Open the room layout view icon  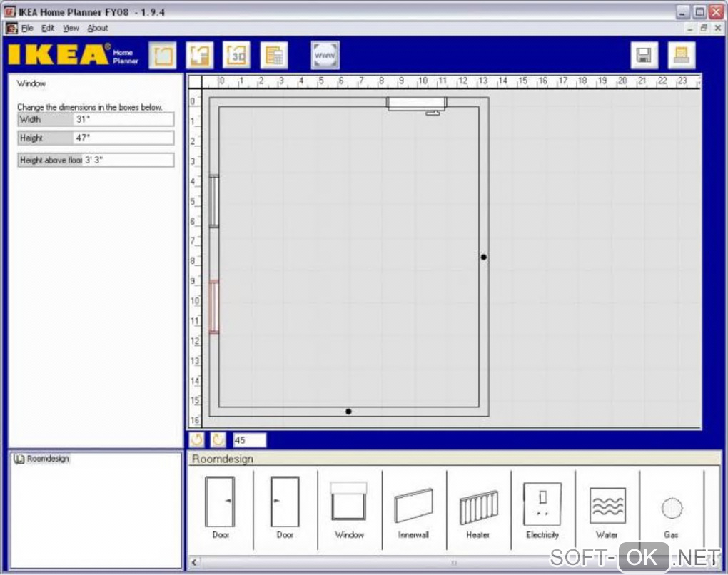tap(163, 55)
